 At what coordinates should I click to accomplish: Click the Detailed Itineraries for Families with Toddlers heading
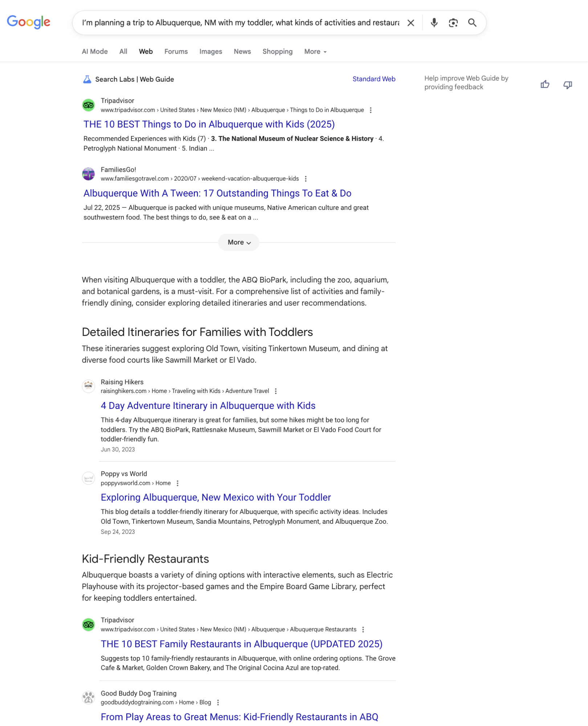click(x=197, y=332)
